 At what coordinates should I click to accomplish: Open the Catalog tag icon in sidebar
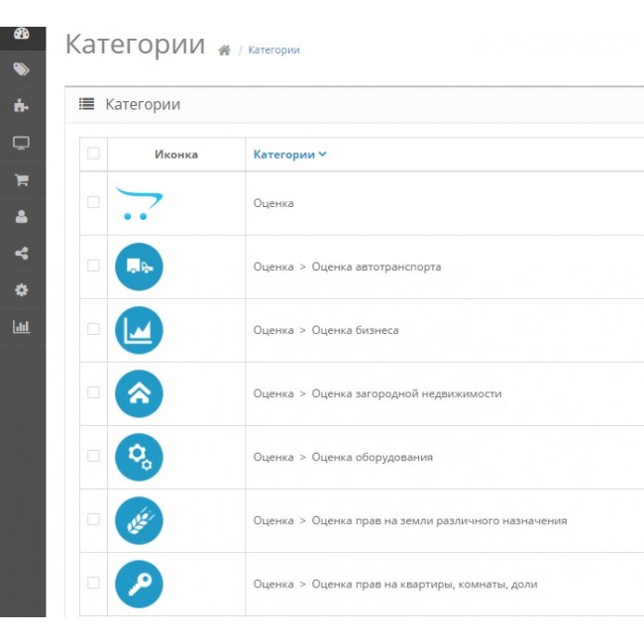tap(21, 69)
